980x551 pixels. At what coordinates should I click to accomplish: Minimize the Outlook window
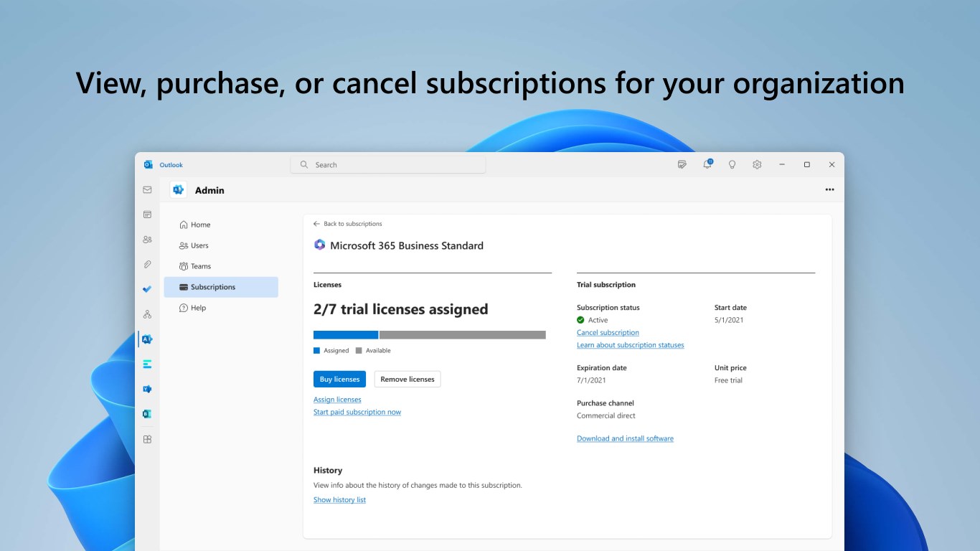point(782,164)
